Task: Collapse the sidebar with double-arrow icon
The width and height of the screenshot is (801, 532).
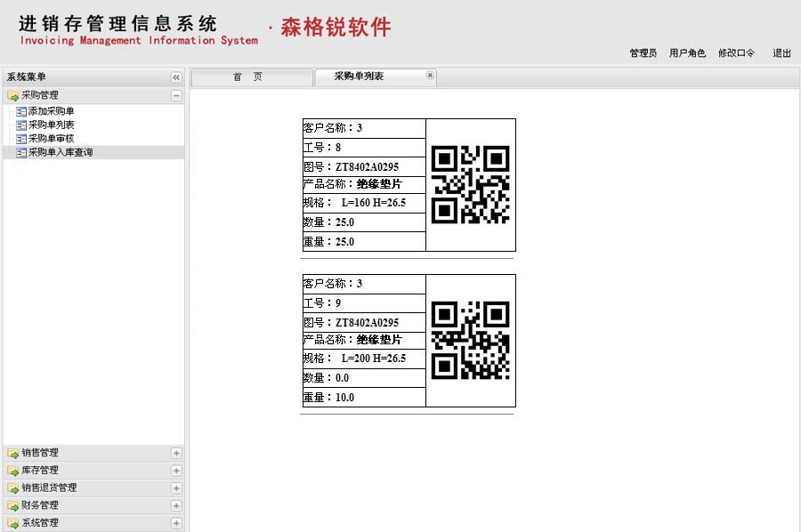Action: [176, 78]
